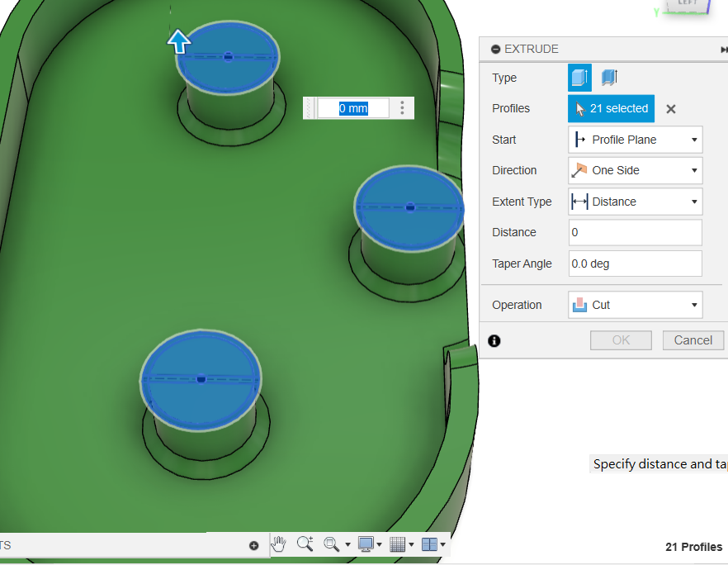Viewport: 728px width, 565px height.
Task: Click the info icon in Extrude dialog
Action: click(494, 340)
